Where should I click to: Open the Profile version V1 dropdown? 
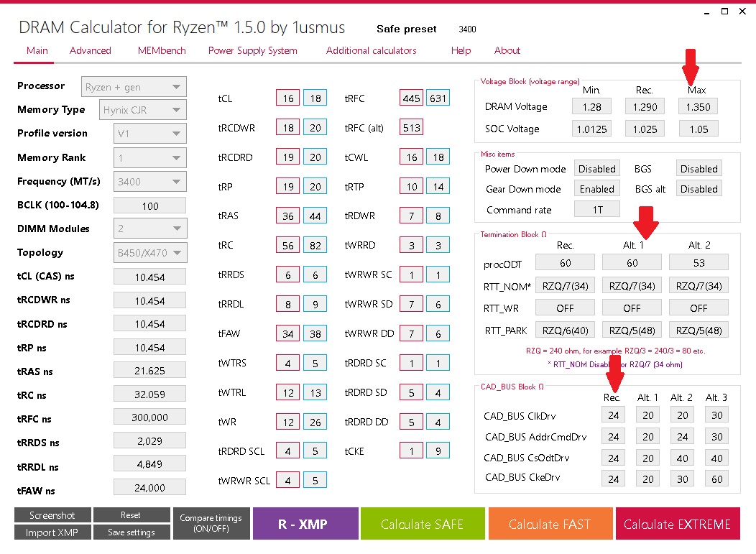150,134
